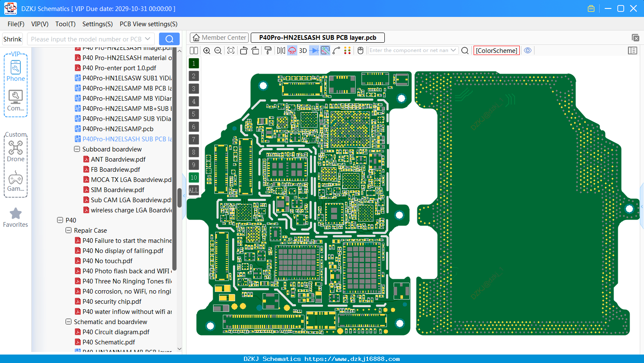Screen dimensions: 644x363
Task: Open the component or net name dropdown arrow
Action: [453, 50]
